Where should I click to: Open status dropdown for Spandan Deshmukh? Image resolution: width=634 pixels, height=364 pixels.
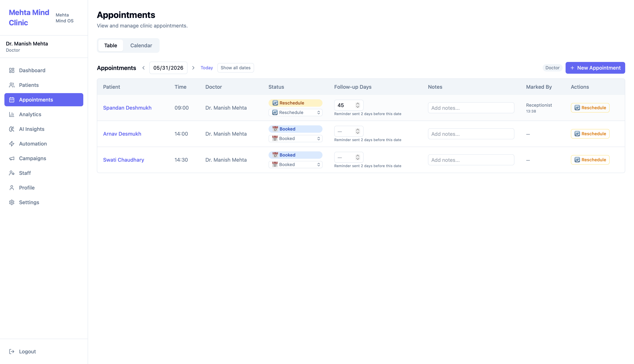tap(295, 113)
